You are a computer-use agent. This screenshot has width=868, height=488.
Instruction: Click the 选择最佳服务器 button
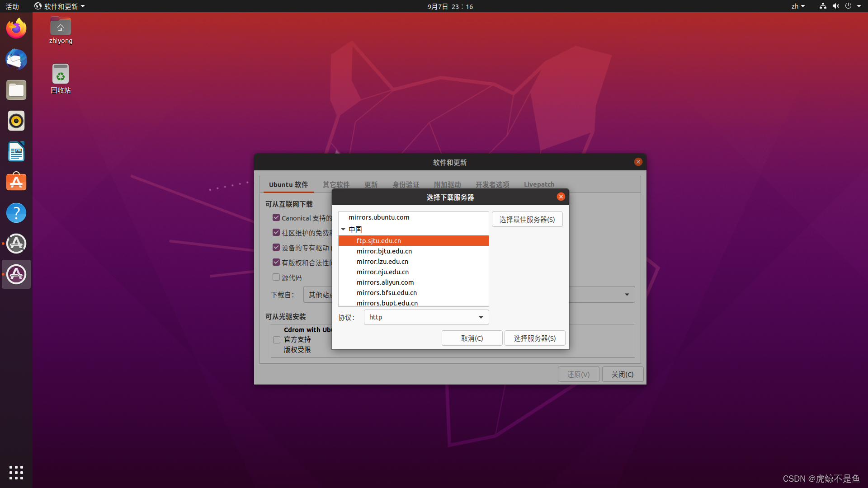pos(527,219)
